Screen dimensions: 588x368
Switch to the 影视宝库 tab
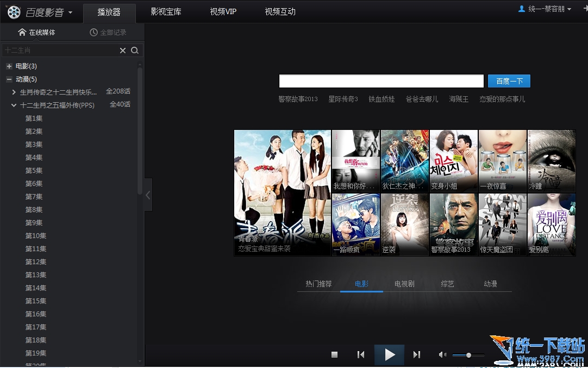click(x=166, y=12)
